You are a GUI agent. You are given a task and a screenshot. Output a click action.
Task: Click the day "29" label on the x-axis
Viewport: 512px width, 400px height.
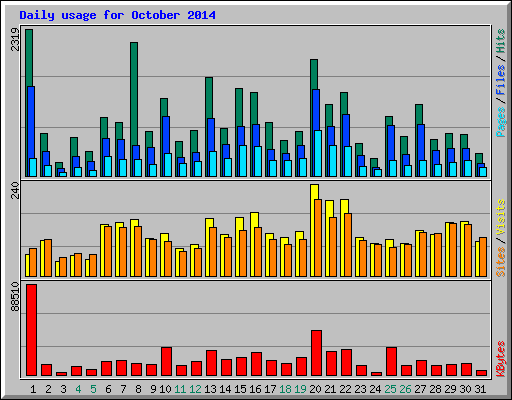coord(450,389)
